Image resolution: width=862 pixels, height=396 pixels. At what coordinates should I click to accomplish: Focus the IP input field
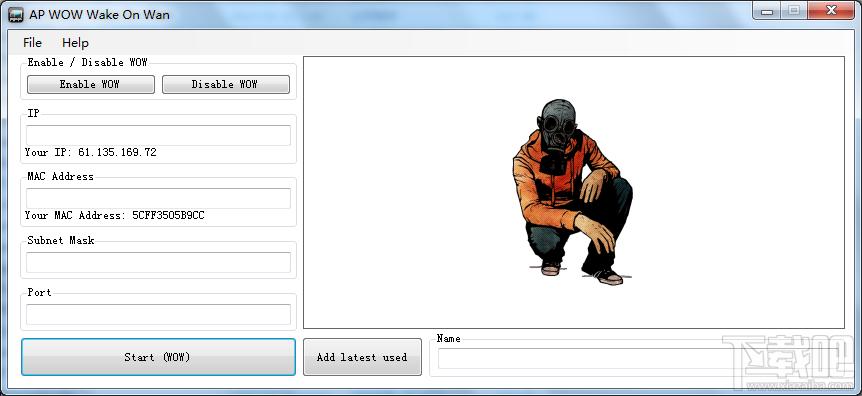click(x=158, y=135)
